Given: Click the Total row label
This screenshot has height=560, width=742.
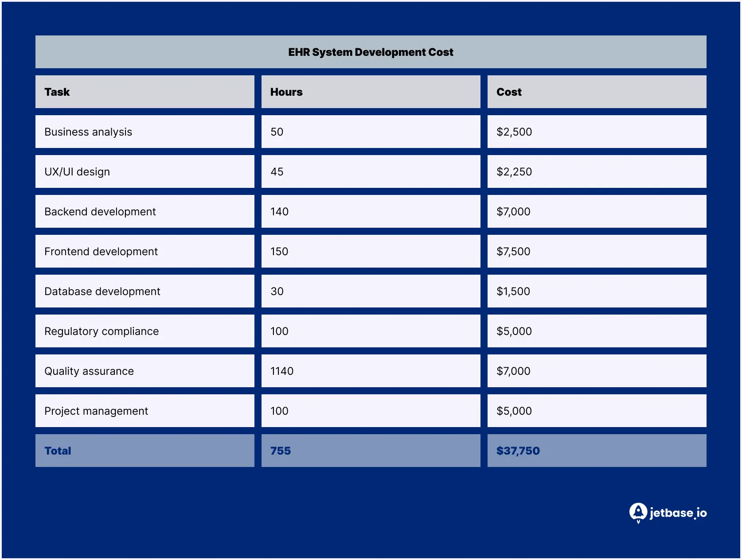Looking at the screenshot, I should coord(57,451).
